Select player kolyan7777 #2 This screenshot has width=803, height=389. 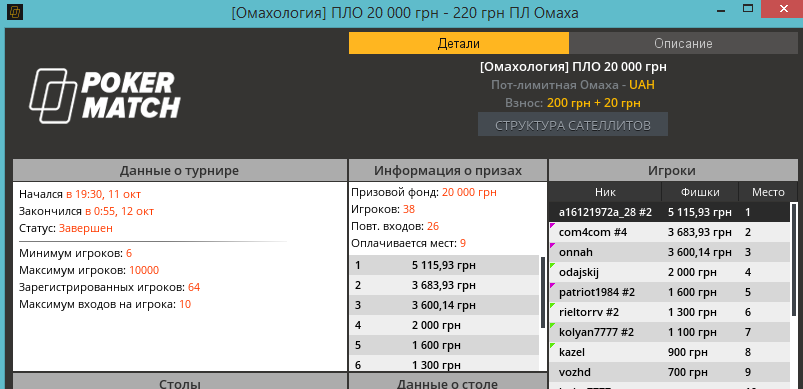tap(669, 332)
